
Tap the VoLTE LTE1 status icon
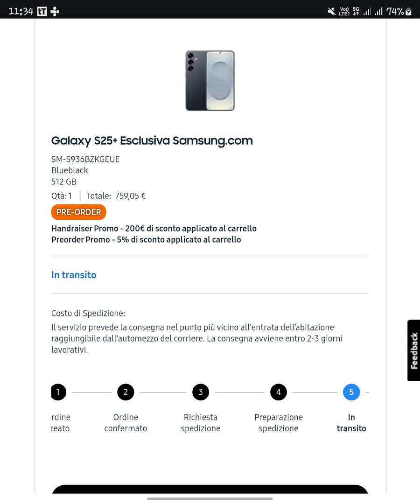(x=344, y=11)
